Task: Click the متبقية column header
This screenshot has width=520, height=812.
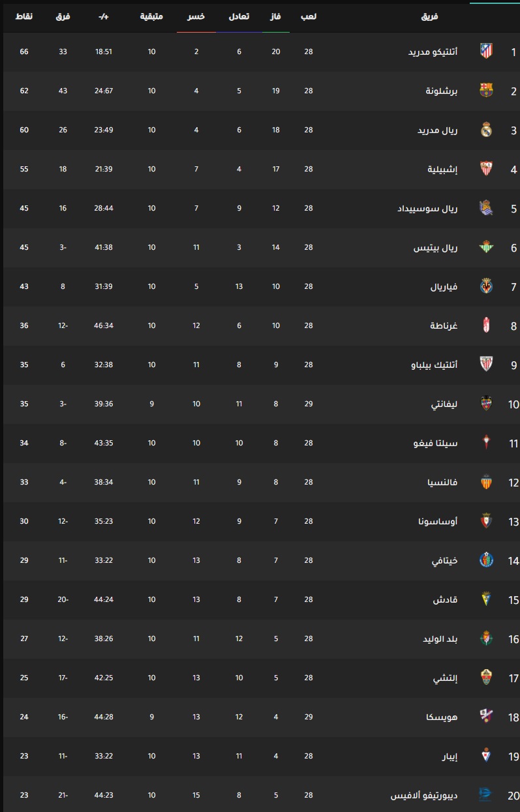Action: [x=151, y=16]
